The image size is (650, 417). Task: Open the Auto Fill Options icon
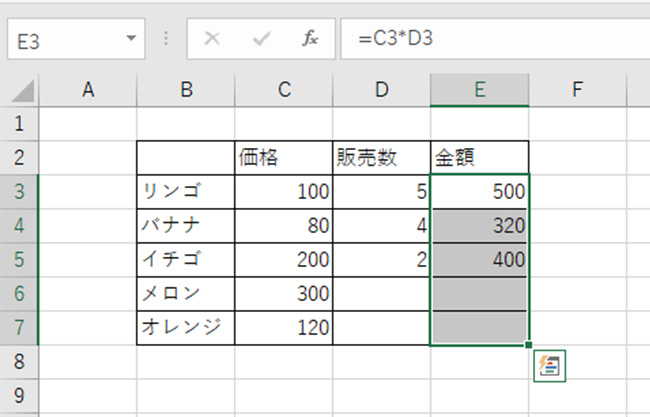549,366
